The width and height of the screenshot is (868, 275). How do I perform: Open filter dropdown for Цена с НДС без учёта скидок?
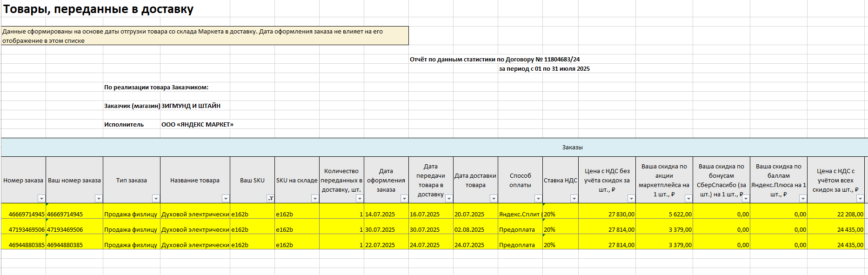click(x=631, y=199)
